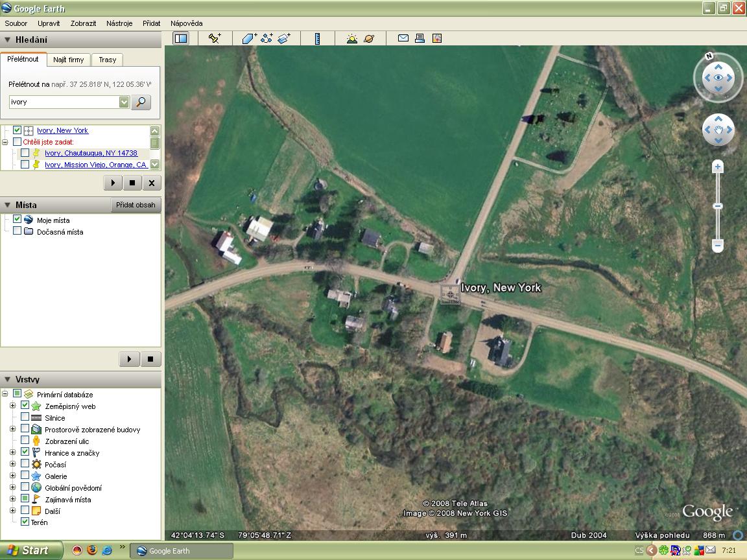Toggle the sunlight display icon

point(351,38)
